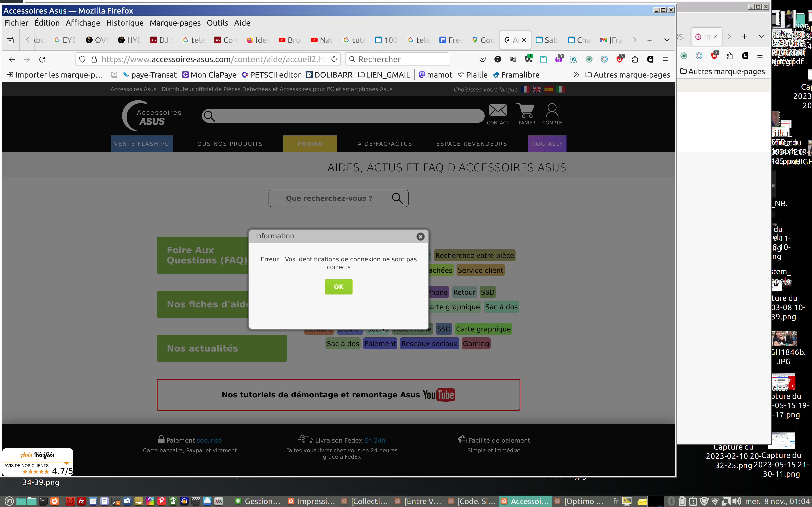Open the Historique menu
The height and width of the screenshot is (507, 812).
coord(125,23)
